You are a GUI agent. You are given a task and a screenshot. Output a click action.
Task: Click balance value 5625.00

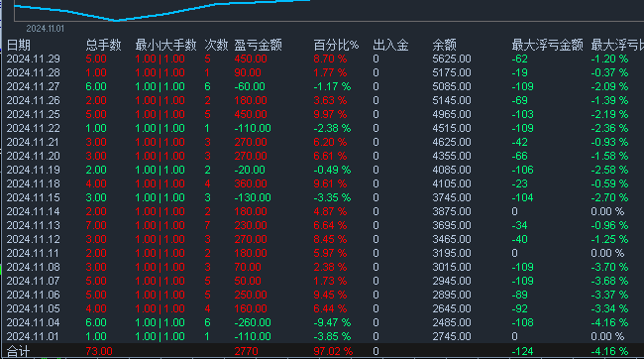[452, 60]
